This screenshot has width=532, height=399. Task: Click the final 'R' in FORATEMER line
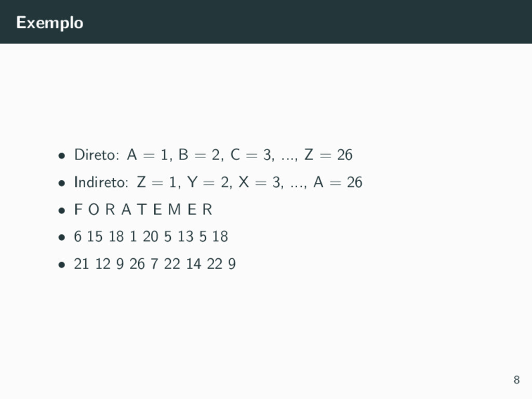coord(207,209)
